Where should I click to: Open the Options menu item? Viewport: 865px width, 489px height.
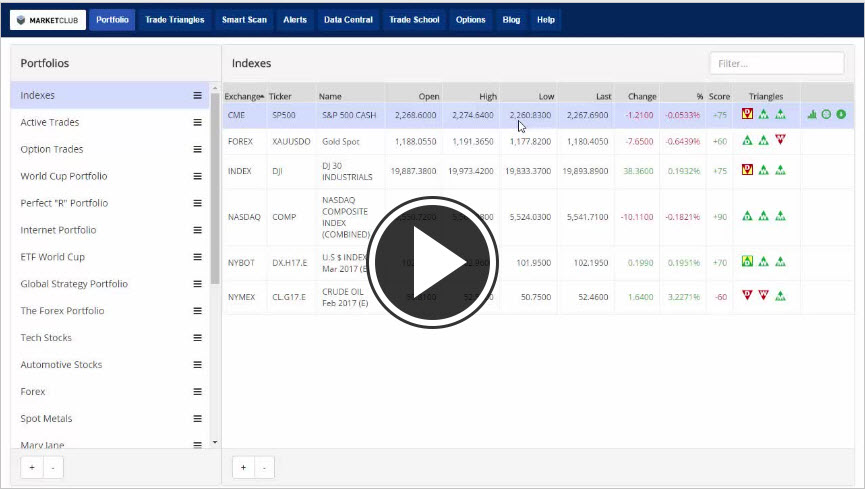tap(471, 20)
